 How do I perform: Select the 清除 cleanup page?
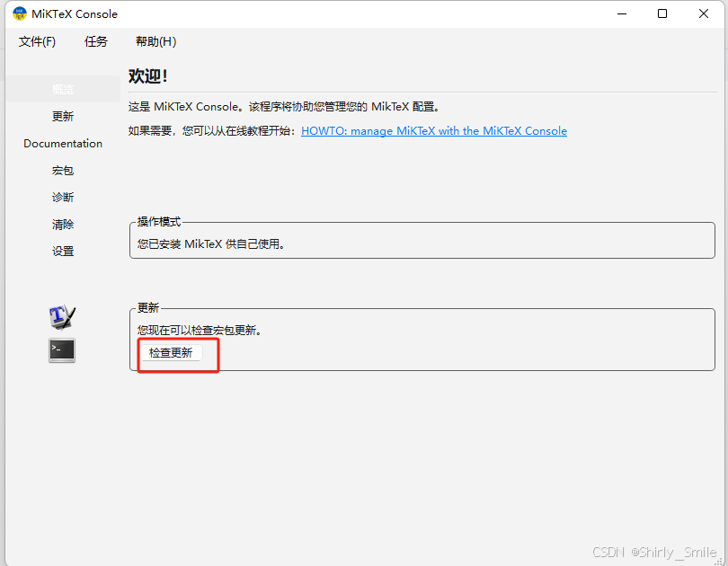click(63, 225)
